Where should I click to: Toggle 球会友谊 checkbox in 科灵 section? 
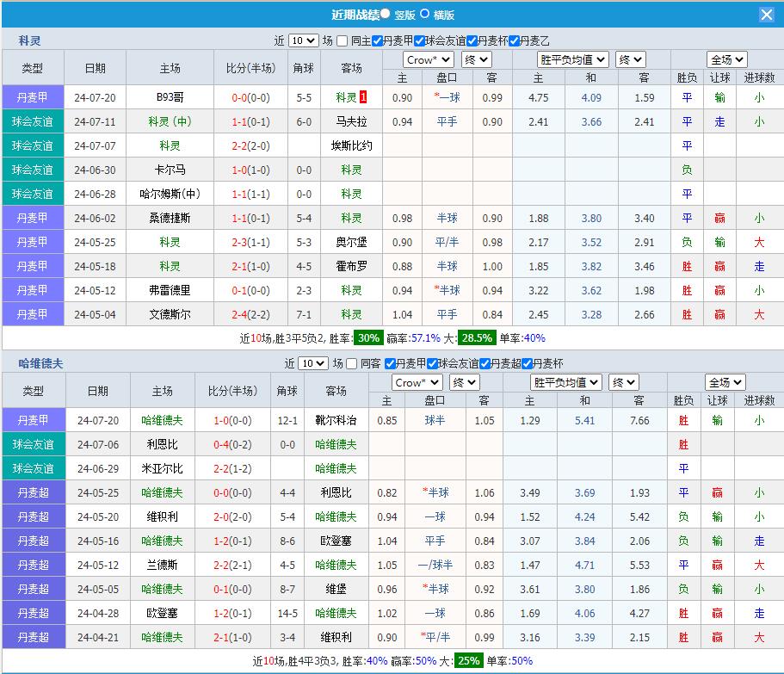[x=420, y=40]
